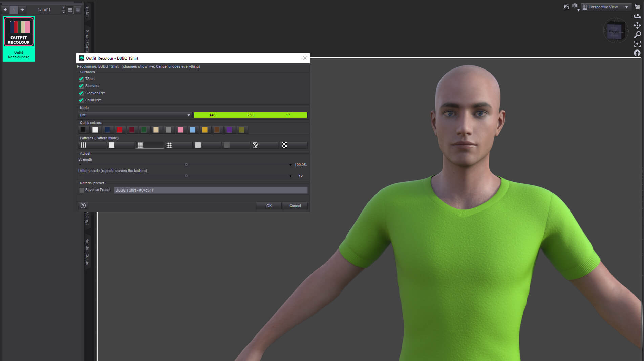This screenshot has width=644, height=361.
Task: Open the Smart Content side tab
Action: [87, 41]
